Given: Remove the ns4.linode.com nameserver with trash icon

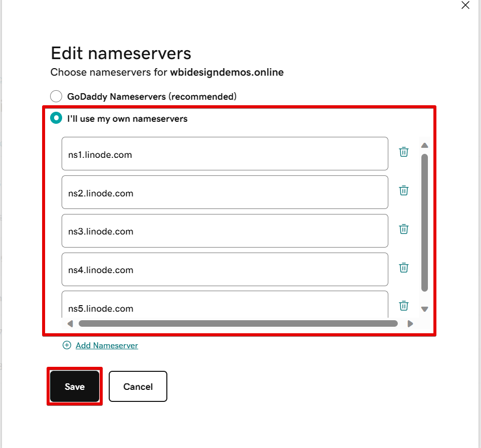Looking at the screenshot, I should pyautogui.click(x=404, y=268).
